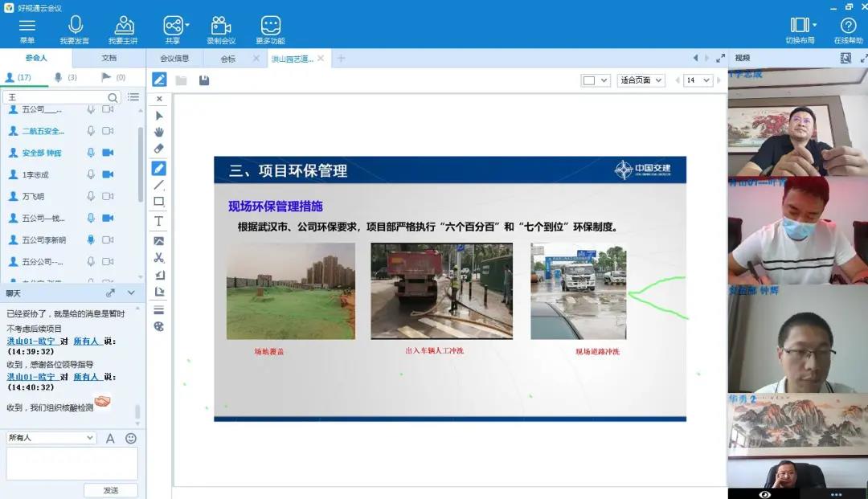The height and width of the screenshot is (499, 868).
Task: Open the 所有人 chat recipient dropdown
Action: (x=51, y=438)
